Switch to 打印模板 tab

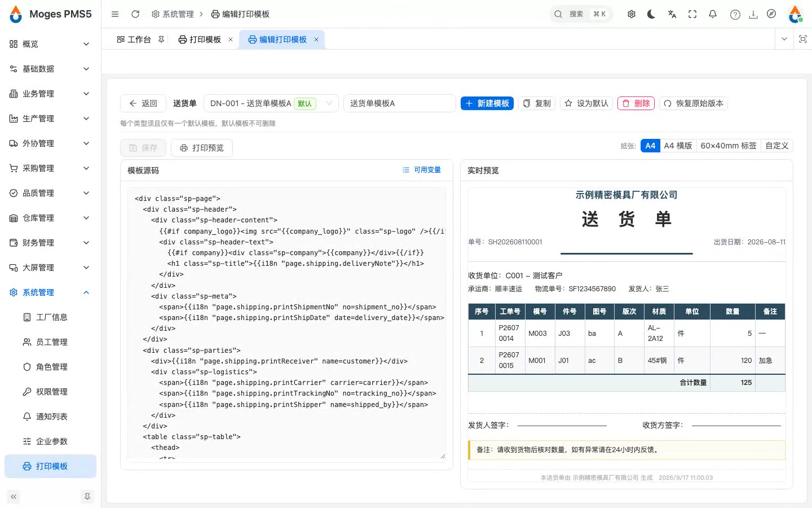[x=200, y=40]
